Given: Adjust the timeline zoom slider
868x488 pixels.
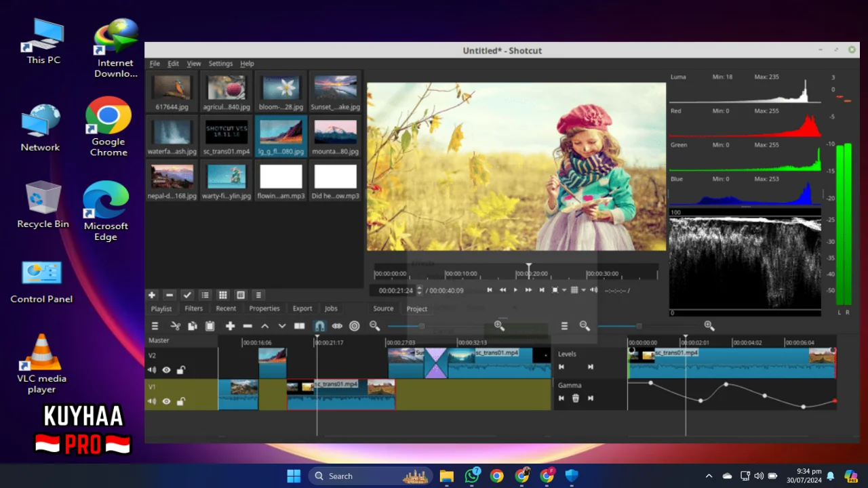Looking at the screenshot, I should (x=421, y=326).
